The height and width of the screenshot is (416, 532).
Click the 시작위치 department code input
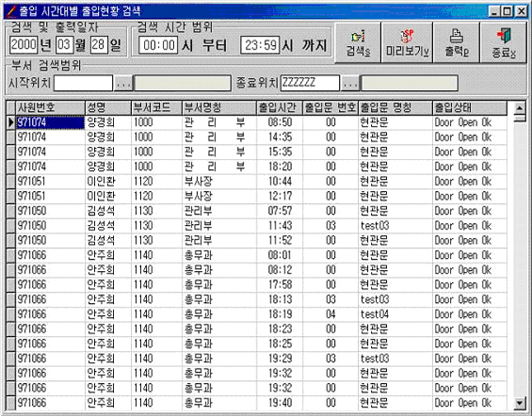tap(83, 83)
